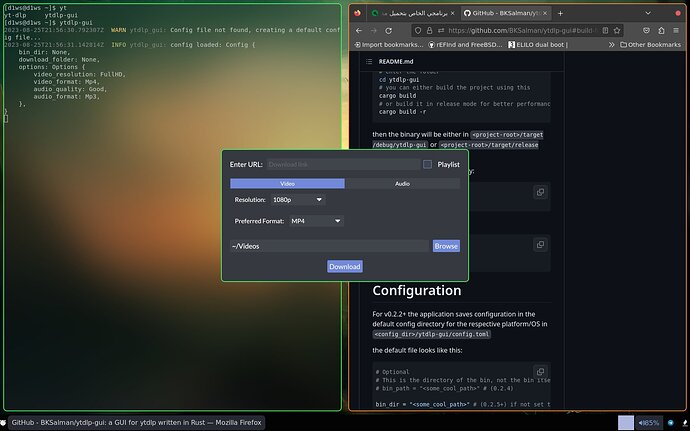
Task: Click the Configuration heading in the README
Action: tap(417, 291)
